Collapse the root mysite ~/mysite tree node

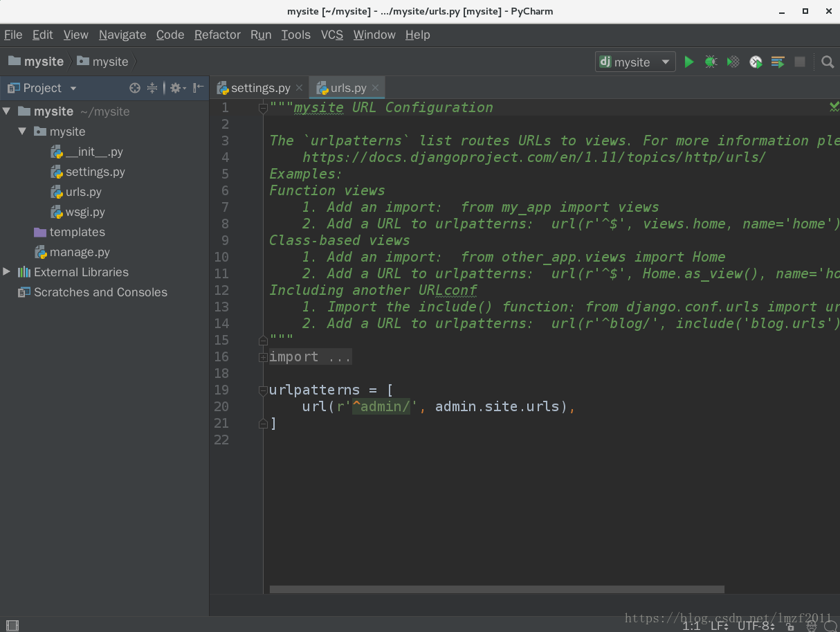pos(7,111)
